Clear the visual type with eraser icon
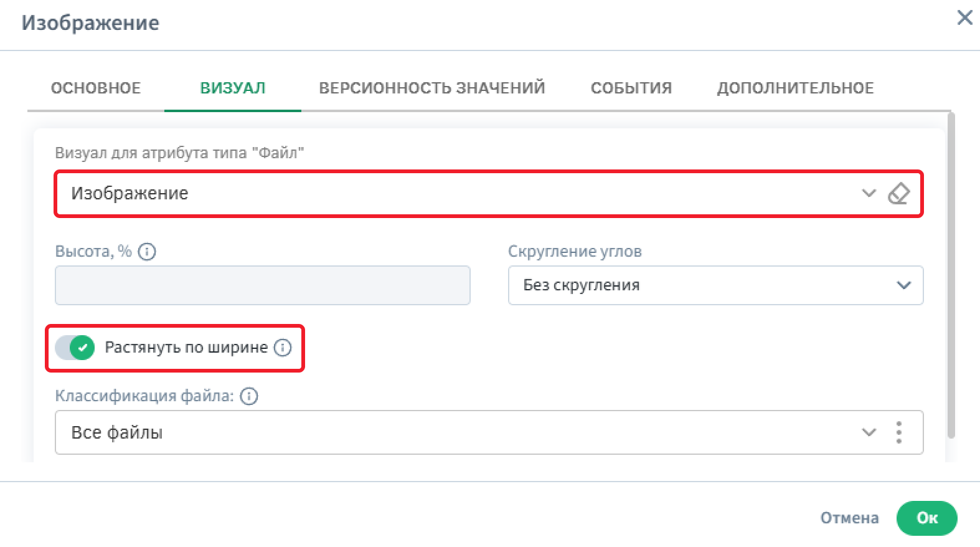The height and width of the screenshot is (547, 980). coord(898,194)
